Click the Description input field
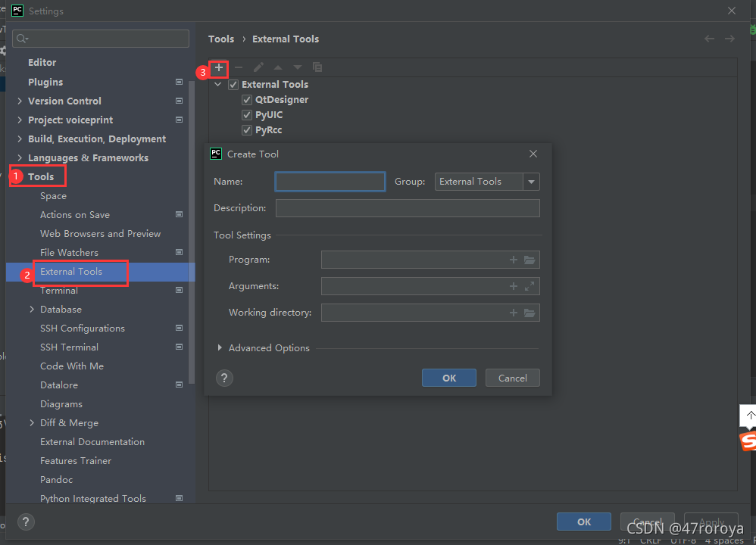Image resolution: width=756 pixels, height=545 pixels. tap(408, 208)
